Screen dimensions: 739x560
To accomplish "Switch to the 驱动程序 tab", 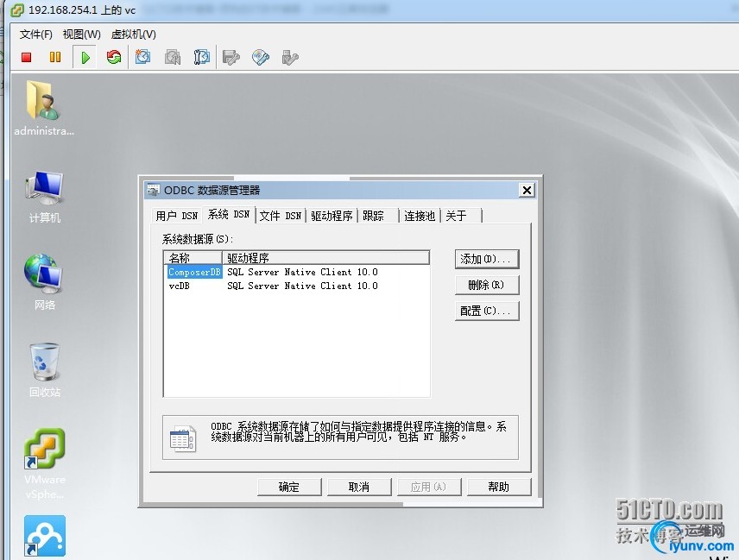I will point(332,216).
